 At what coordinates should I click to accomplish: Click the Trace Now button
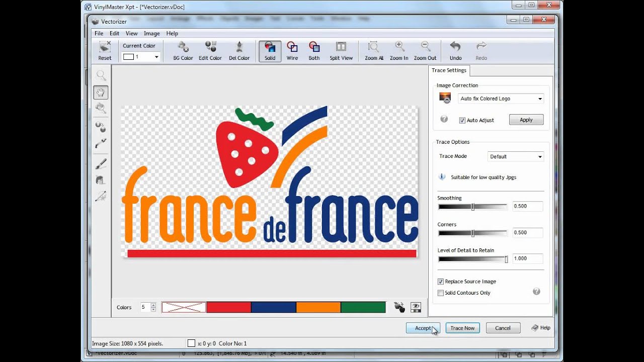pos(462,328)
